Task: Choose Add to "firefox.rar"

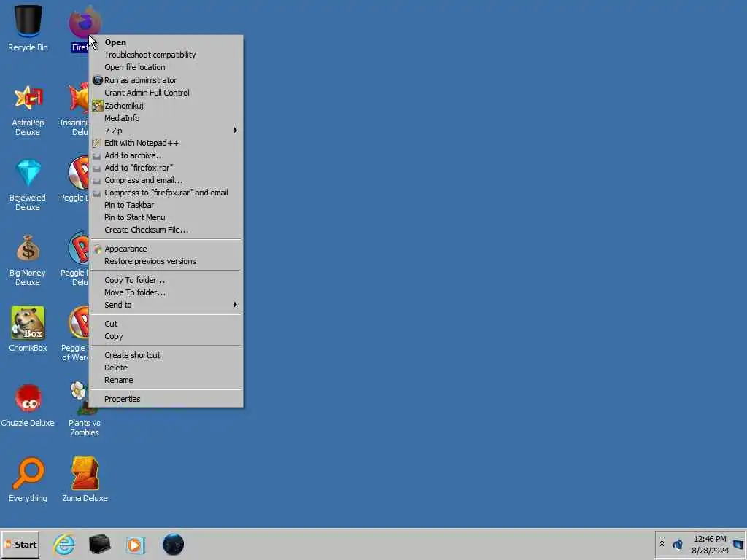Action: [x=166, y=168]
